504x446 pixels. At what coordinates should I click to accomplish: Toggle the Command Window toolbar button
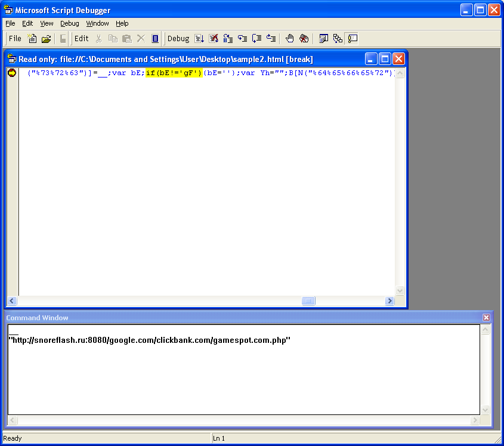[353, 39]
